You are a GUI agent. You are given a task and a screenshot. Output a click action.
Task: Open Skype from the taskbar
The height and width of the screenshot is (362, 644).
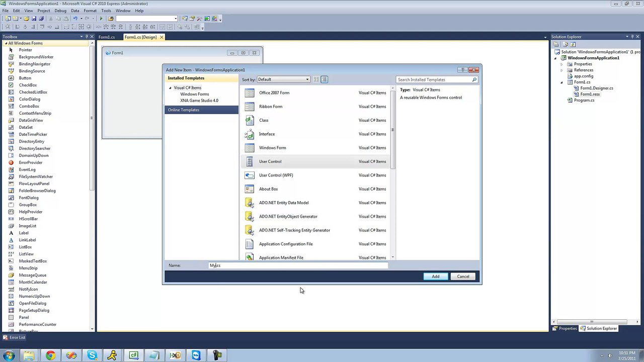(92, 355)
